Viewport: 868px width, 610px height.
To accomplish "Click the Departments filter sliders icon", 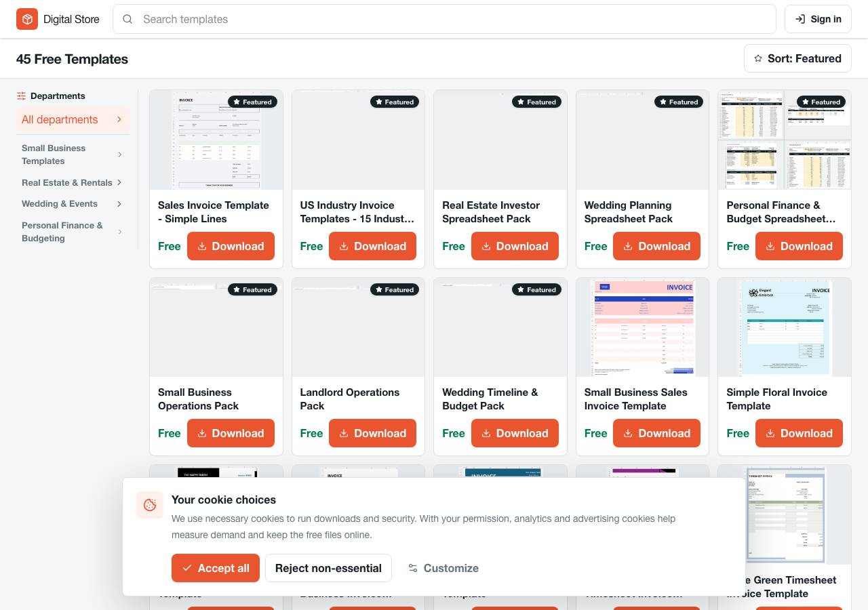I will [x=22, y=96].
